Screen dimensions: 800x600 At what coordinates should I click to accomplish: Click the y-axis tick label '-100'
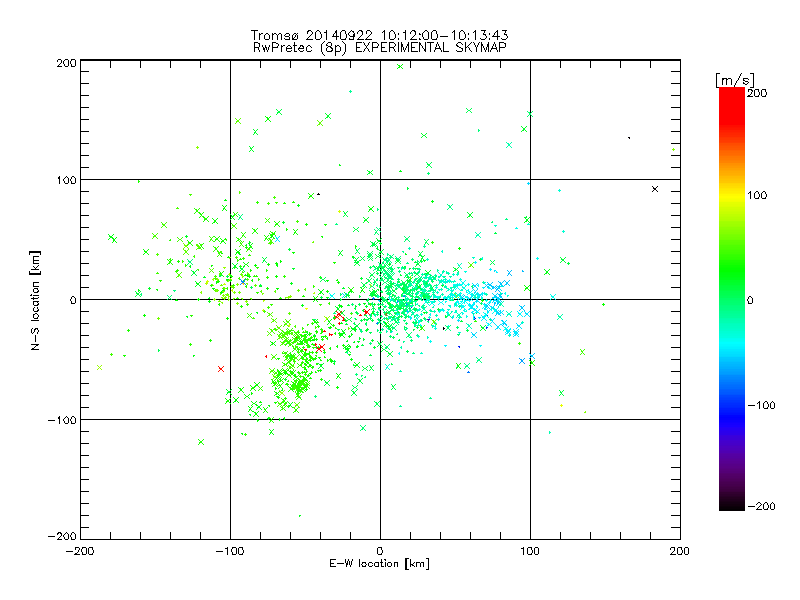click(62, 420)
